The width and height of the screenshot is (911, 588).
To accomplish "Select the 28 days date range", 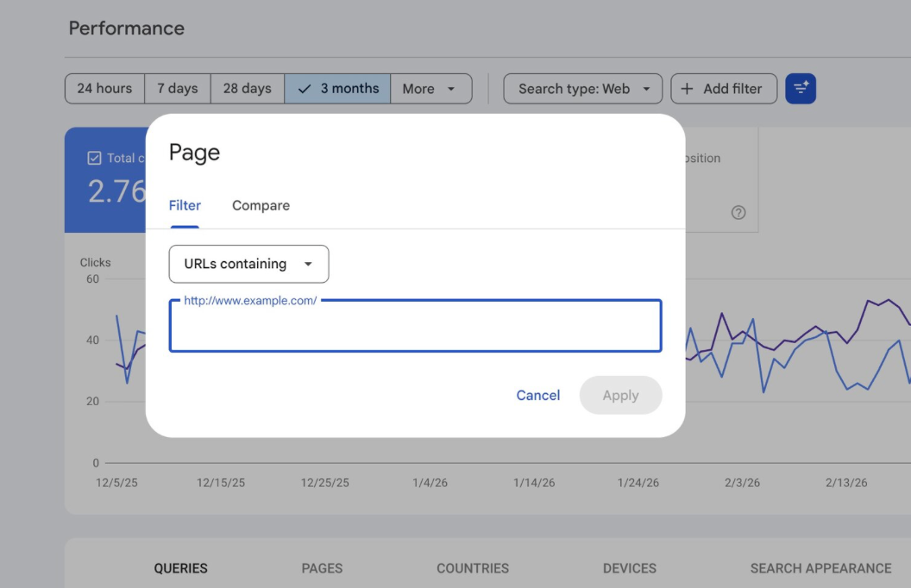I will click(248, 89).
